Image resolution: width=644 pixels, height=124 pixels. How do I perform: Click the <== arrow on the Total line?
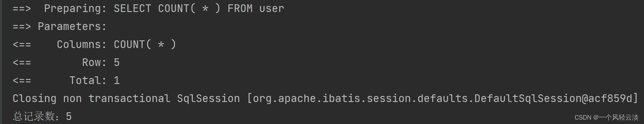point(22,81)
